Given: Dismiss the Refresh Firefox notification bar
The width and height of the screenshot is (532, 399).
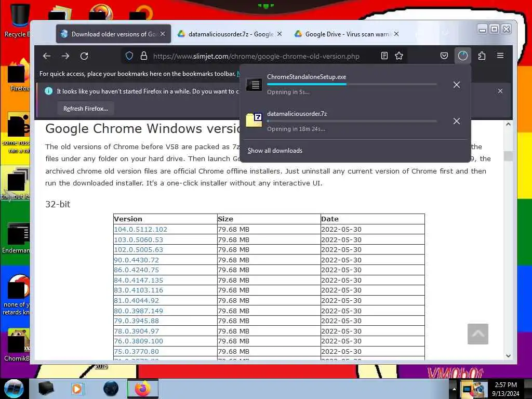Looking at the screenshot, I should pyautogui.click(x=500, y=91).
